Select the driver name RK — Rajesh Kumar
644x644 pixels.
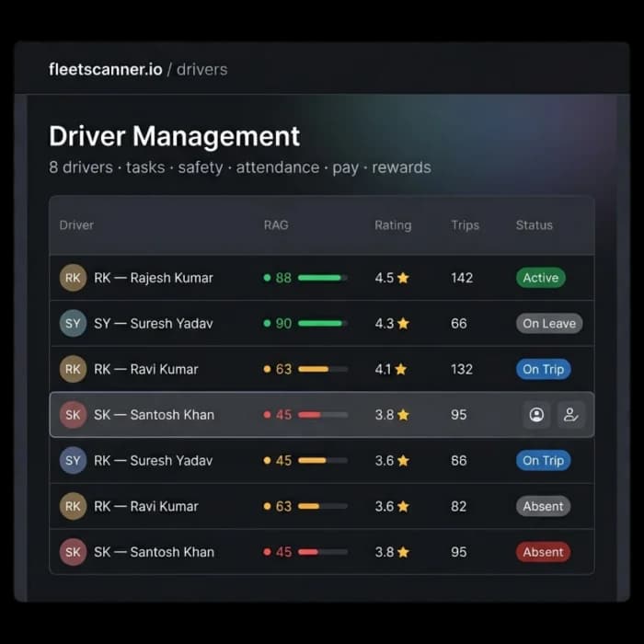click(154, 278)
